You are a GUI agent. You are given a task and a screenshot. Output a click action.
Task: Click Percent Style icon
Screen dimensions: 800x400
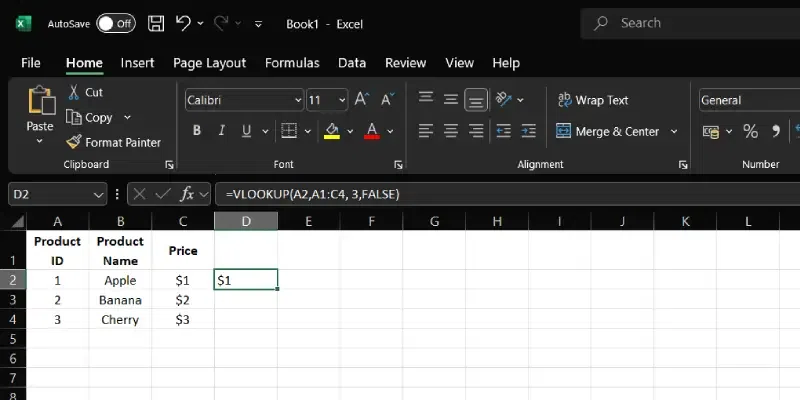751,132
